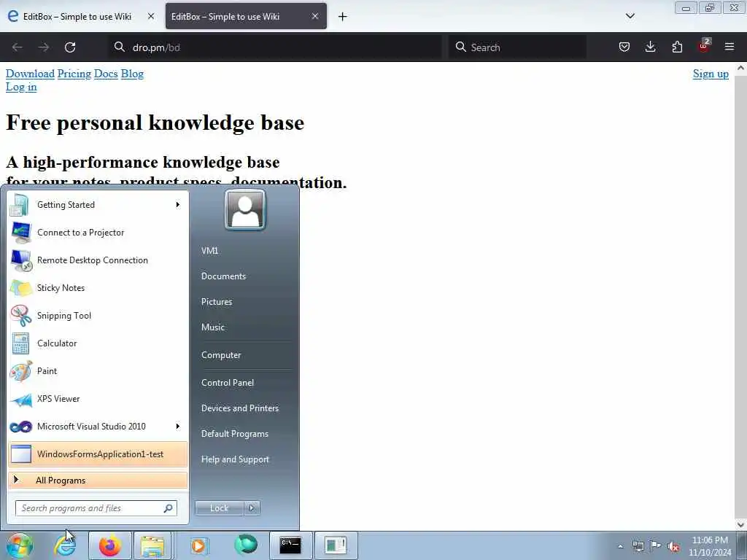Open the Docs link
Screen dimensions: 747x560
[106, 74]
